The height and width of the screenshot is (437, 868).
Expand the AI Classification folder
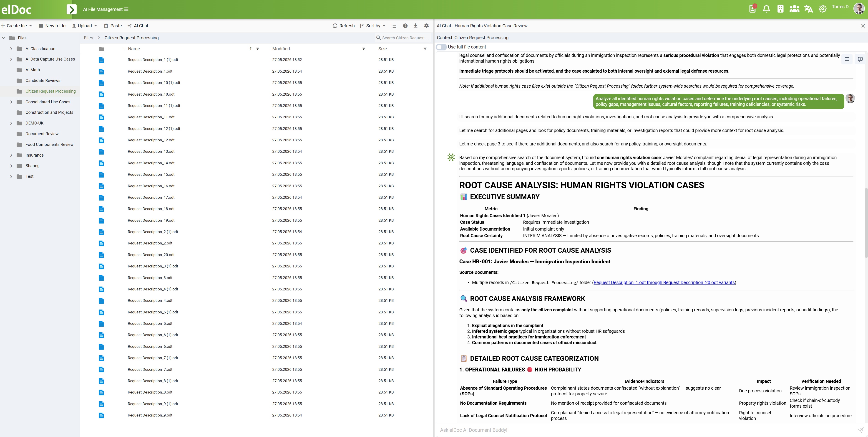[x=11, y=48]
